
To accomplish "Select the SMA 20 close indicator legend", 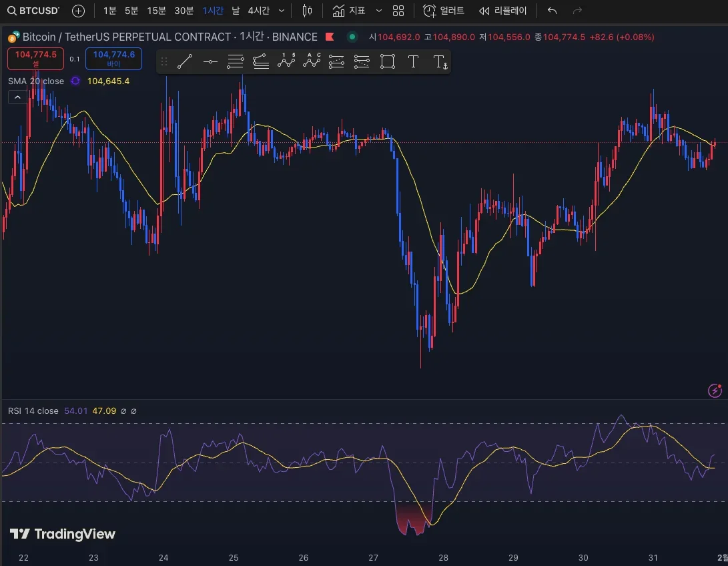I will coord(36,81).
